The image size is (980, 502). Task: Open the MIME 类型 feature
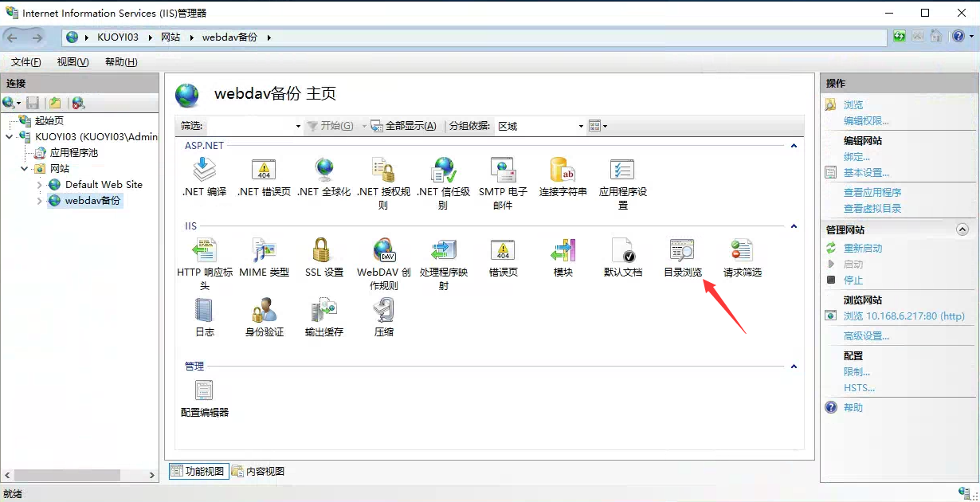pyautogui.click(x=264, y=257)
